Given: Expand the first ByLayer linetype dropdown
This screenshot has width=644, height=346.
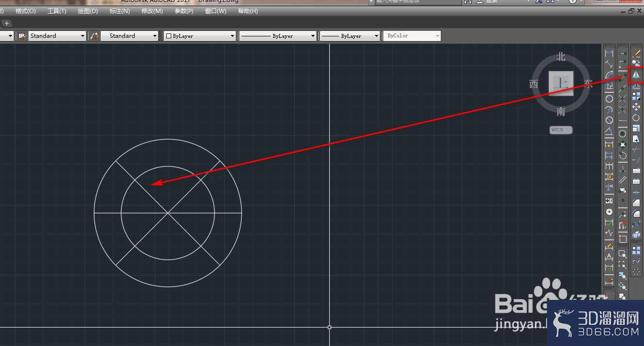Looking at the screenshot, I should pos(277,36).
